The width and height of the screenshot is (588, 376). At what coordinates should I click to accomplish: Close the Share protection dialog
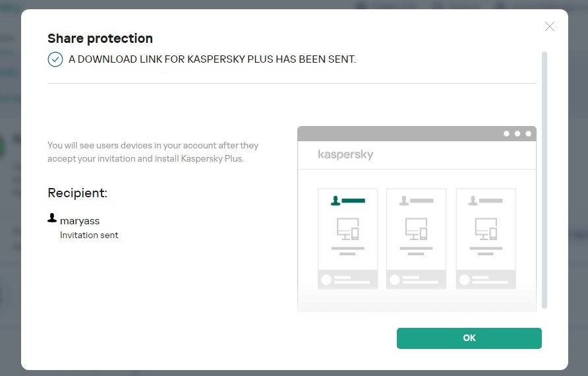tap(550, 26)
